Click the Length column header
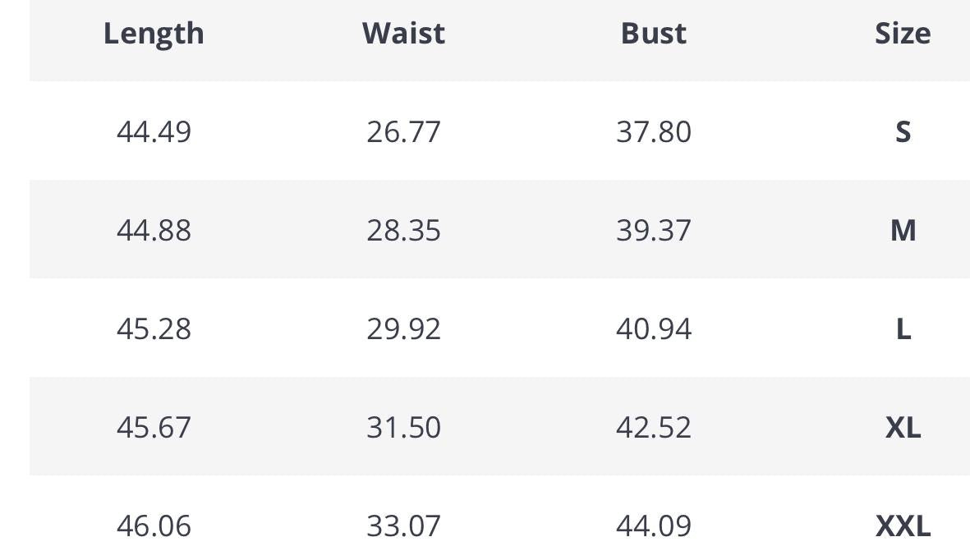 tap(154, 34)
